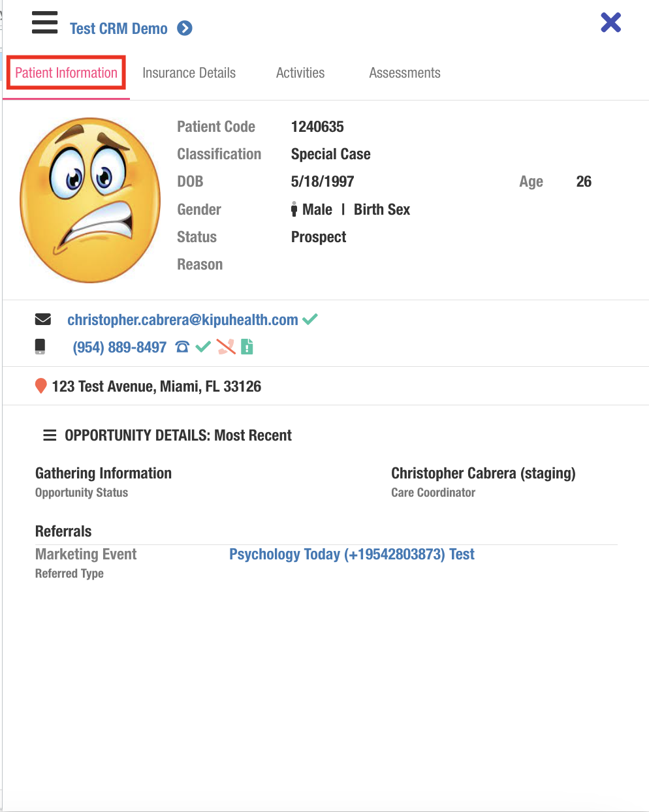
Task: Open the Opportunity Details hamburger menu icon
Action: click(50, 435)
